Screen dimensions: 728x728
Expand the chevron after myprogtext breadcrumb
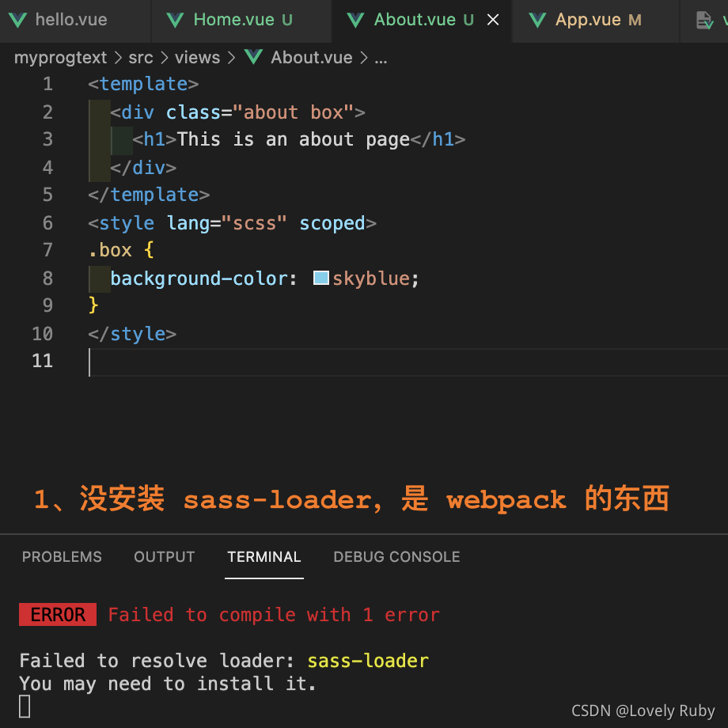tap(118, 58)
